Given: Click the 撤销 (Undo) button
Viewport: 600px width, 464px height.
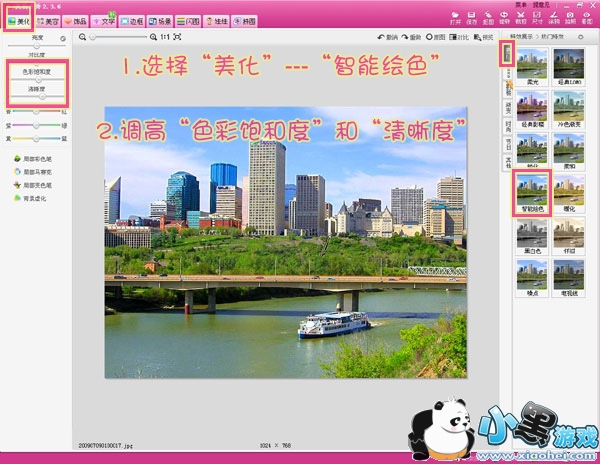Looking at the screenshot, I should coord(388,37).
